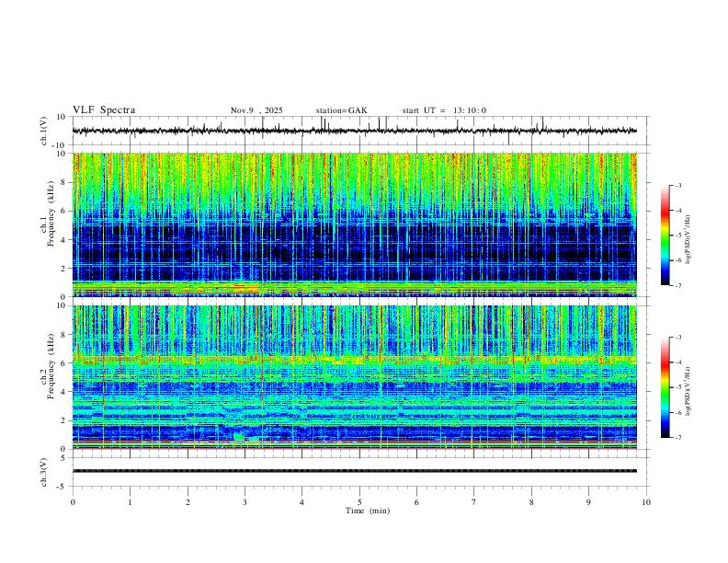Image resolution: width=728 pixels, height=563 pixels.
Task: Click the ch.2 spectrogram panel
Action: (x=355, y=377)
